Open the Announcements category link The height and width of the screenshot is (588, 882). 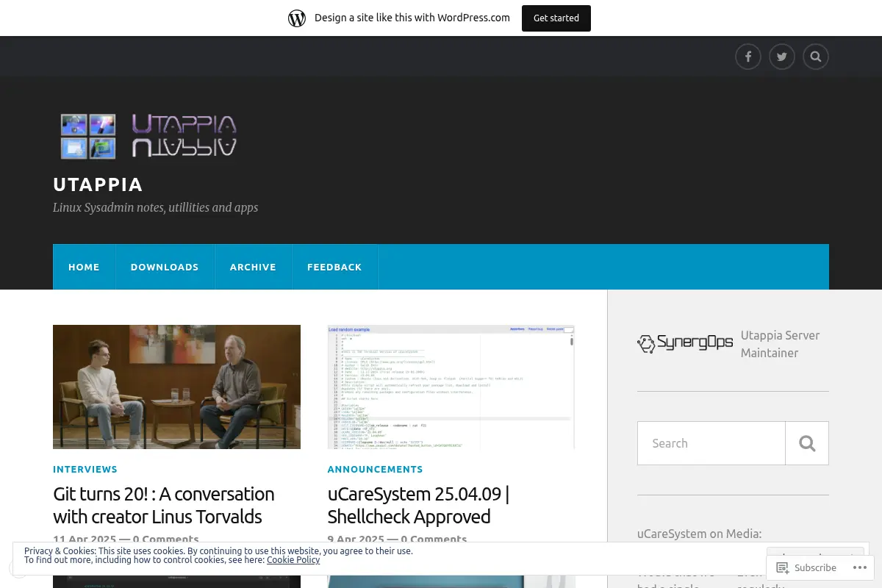pos(376,469)
